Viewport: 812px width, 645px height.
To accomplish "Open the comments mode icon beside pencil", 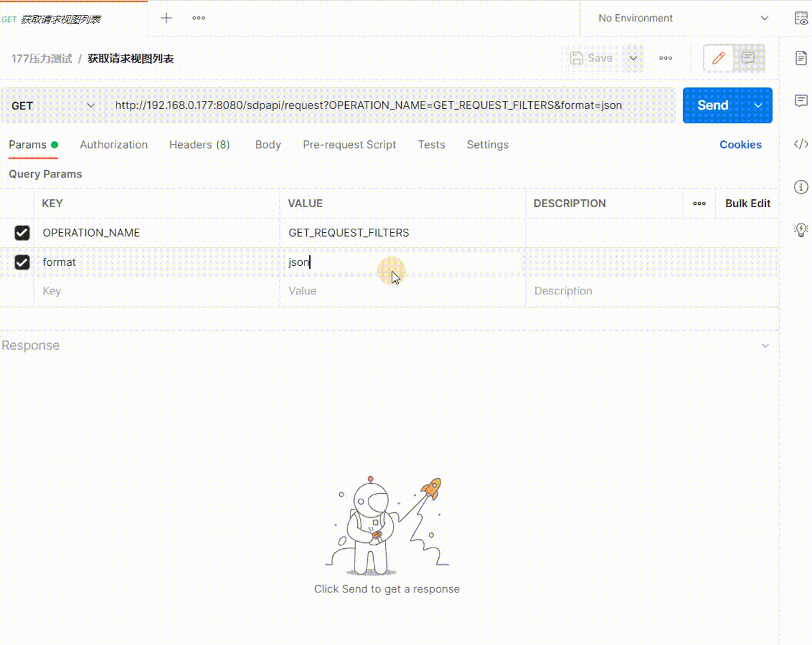I will tap(748, 58).
